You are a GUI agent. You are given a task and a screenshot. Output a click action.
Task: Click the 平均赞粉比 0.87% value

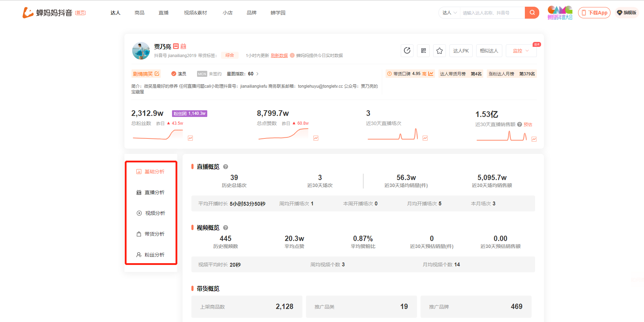pyautogui.click(x=363, y=239)
